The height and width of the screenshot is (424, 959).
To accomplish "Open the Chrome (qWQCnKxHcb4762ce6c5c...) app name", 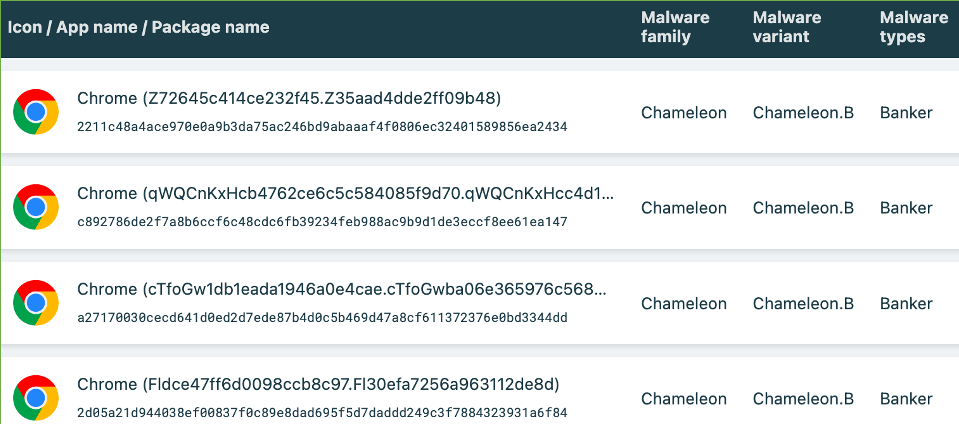I will point(345,194).
